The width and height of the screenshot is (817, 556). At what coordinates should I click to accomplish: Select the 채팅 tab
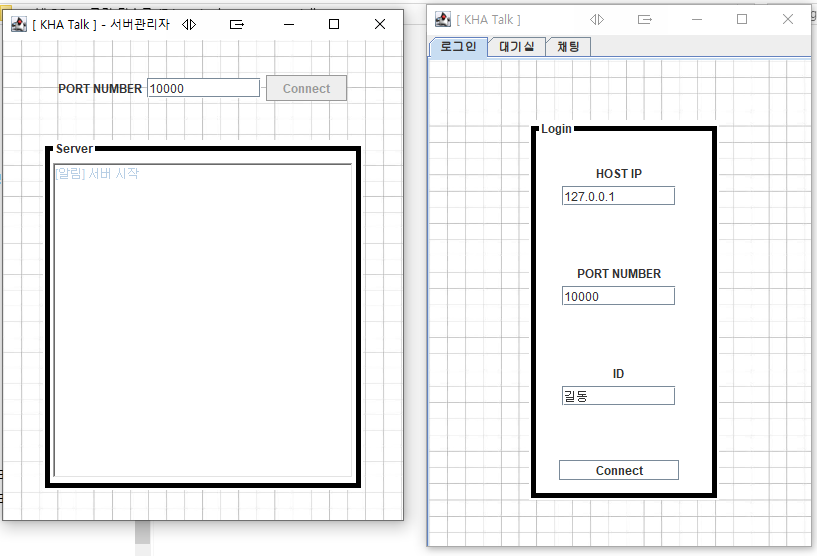point(568,46)
